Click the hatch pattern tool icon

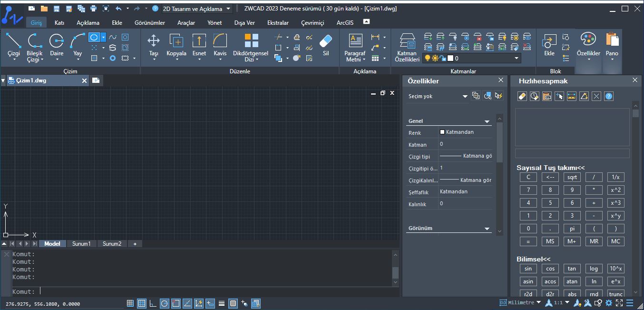(94, 58)
